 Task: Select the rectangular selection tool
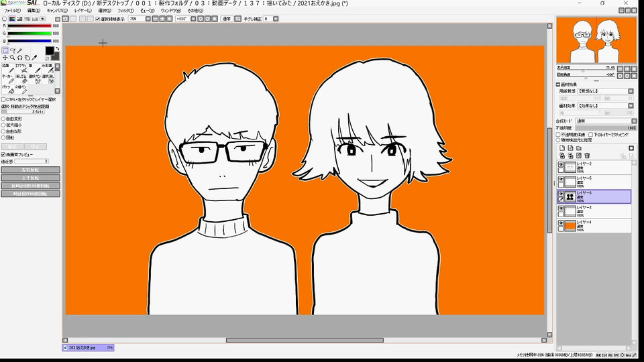click(x=5, y=50)
